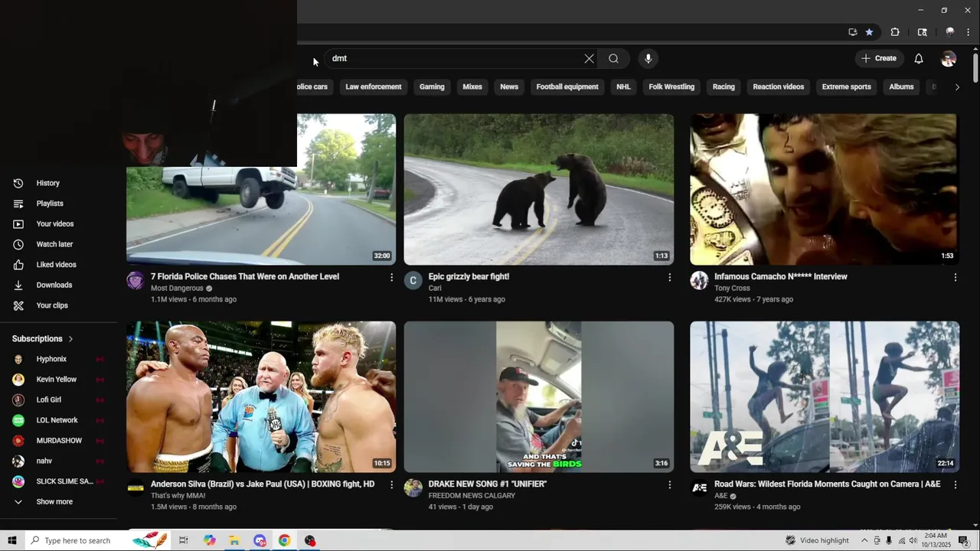The height and width of the screenshot is (551, 980).
Task: Open video title Epic grizzly bear fight!
Action: click(x=469, y=277)
